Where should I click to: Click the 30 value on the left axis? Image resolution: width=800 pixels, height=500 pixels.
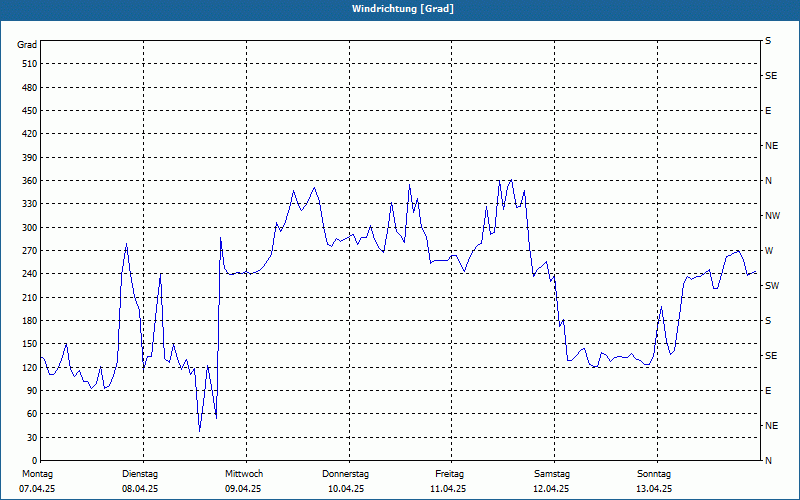click(x=32, y=438)
